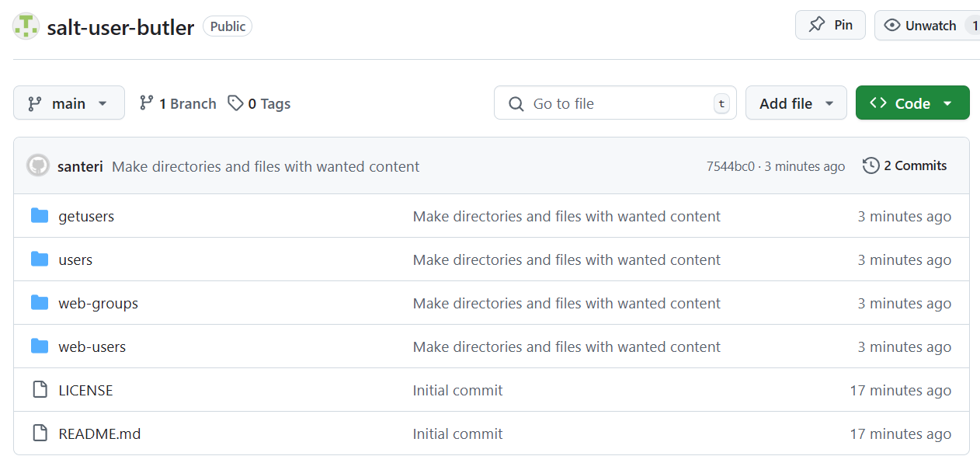Image resolution: width=980 pixels, height=463 pixels.
Task: Open the main branch selector dropdown
Action: [68, 103]
